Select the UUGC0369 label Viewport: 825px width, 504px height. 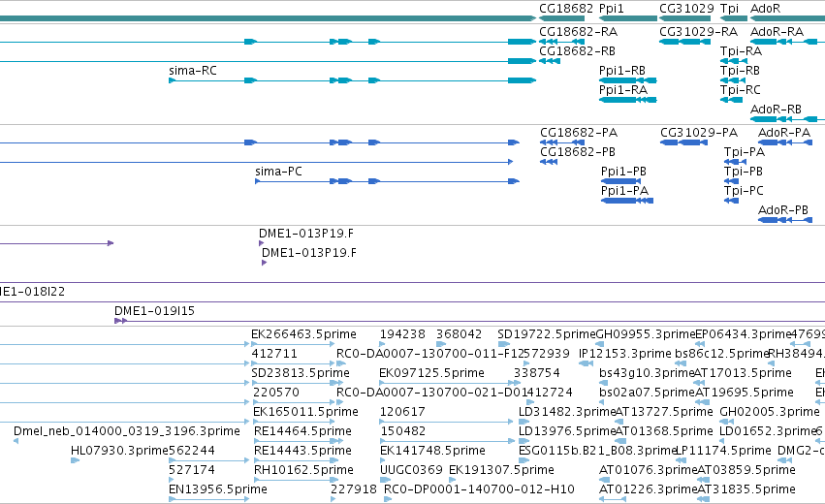[x=411, y=470]
